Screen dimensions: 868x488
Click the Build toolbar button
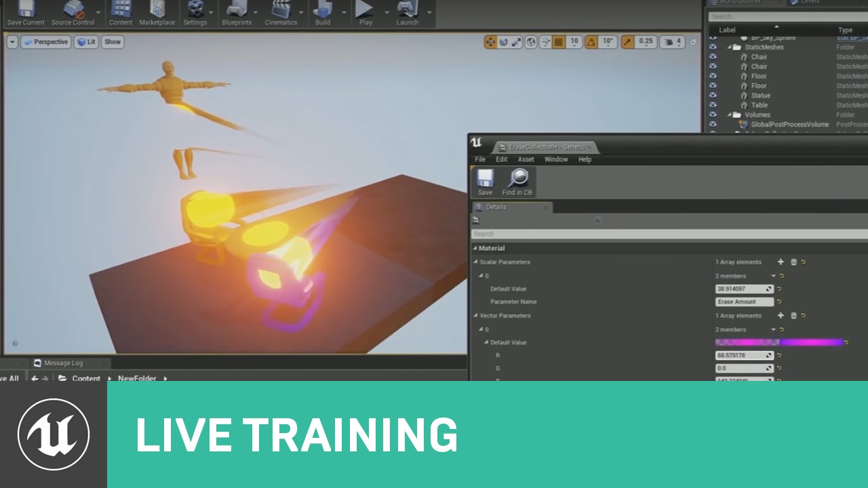(323, 14)
